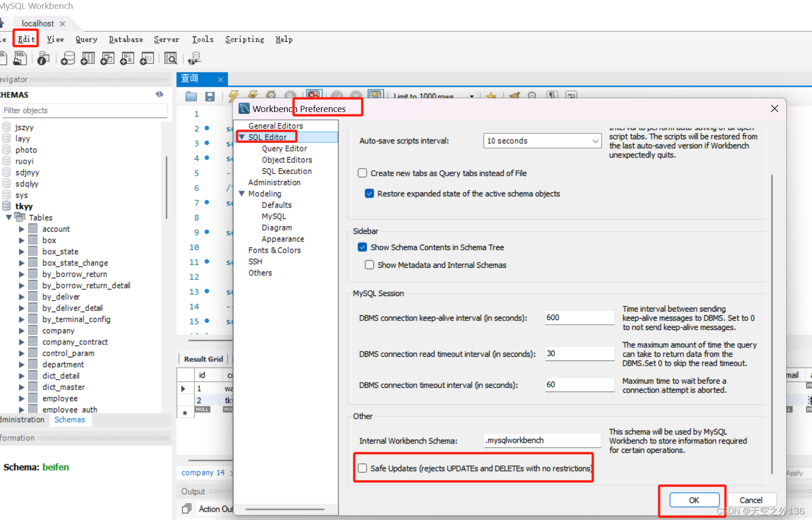The image size is (812, 520).
Task: Click the Filter objects search box
Action: [x=85, y=110]
